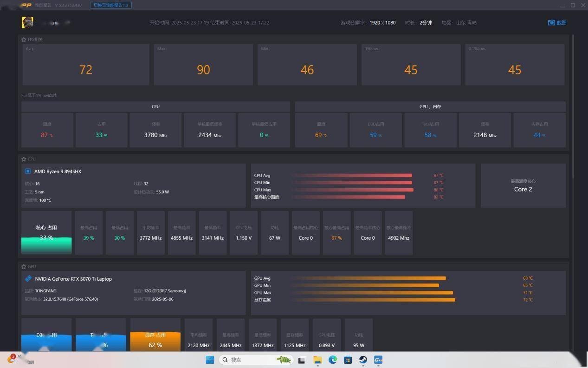This screenshot has width=588, height=368.
Task: Open the Windows Start menu
Action: 210,360
